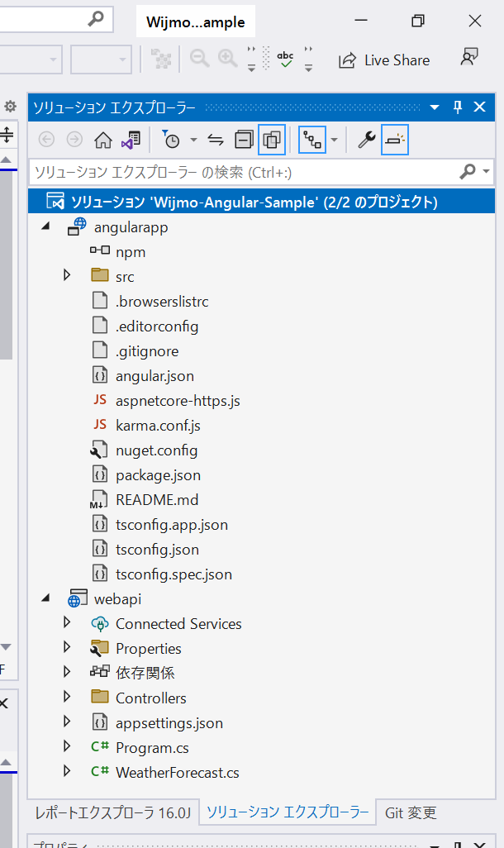Collapse All in Solution Explorer toolbar

point(244,140)
